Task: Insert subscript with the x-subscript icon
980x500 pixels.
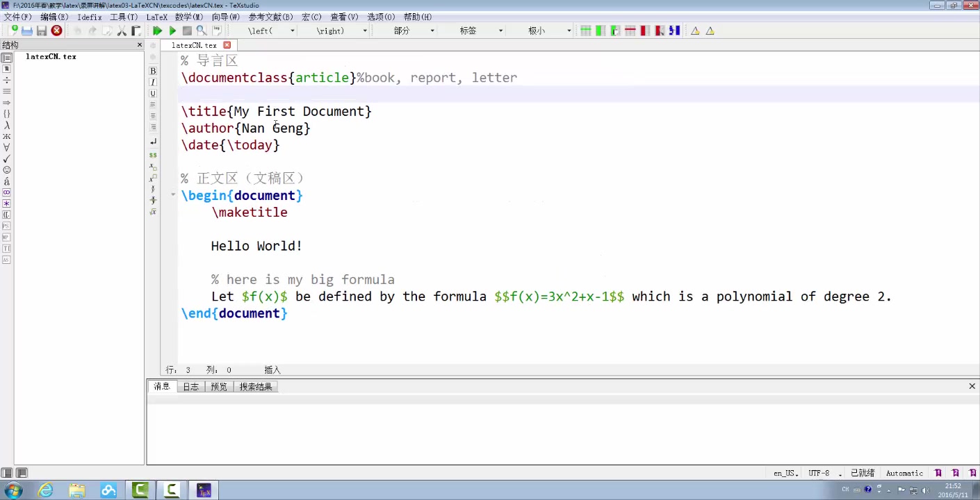Action: pyautogui.click(x=153, y=167)
